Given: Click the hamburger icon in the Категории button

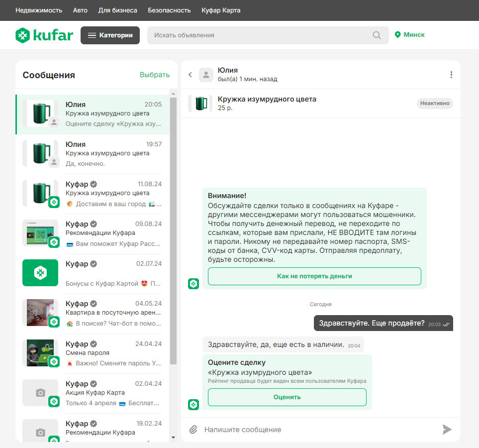Looking at the screenshot, I should point(92,35).
